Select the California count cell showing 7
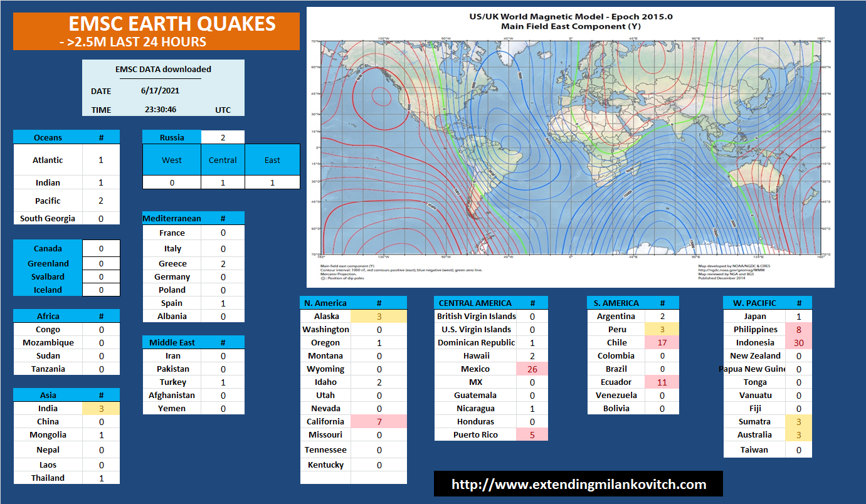The height and width of the screenshot is (504, 866). pos(379,421)
